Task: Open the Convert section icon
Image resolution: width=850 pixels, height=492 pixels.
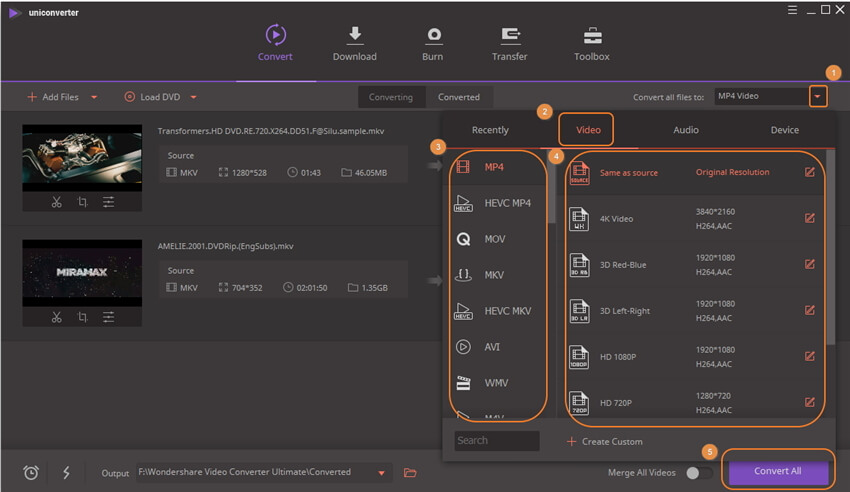Action: [x=275, y=35]
